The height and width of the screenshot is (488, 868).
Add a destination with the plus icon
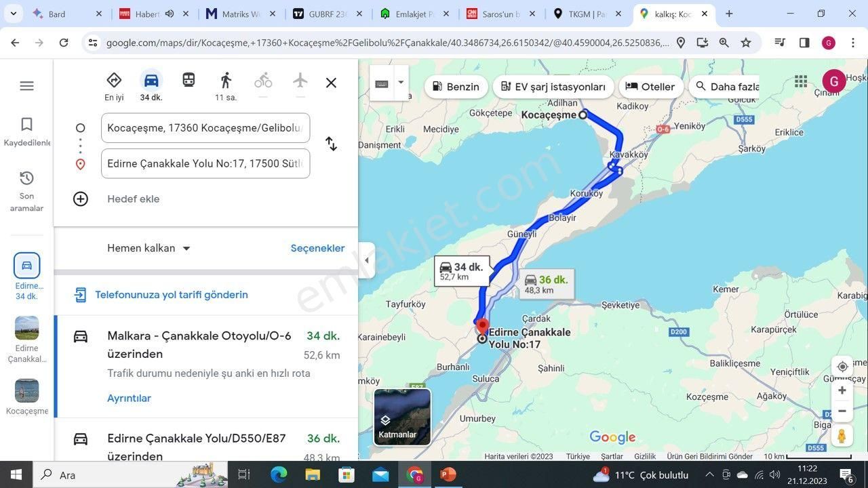[81, 199]
